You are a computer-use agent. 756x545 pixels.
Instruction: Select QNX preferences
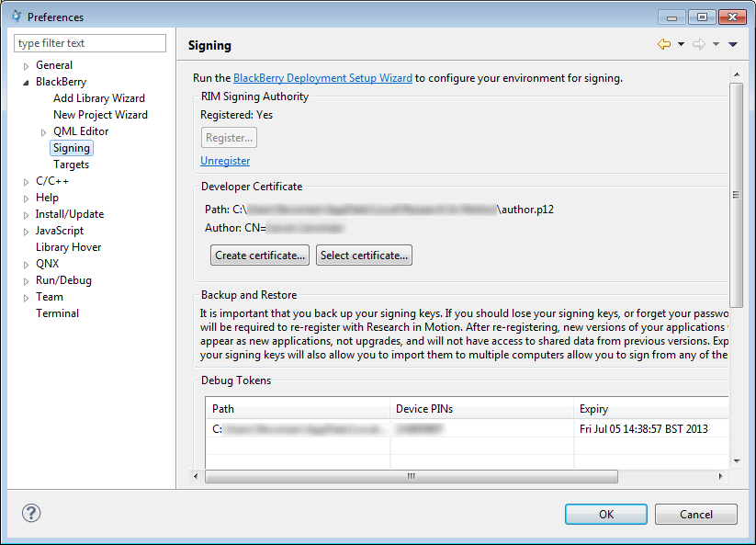(x=47, y=264)
